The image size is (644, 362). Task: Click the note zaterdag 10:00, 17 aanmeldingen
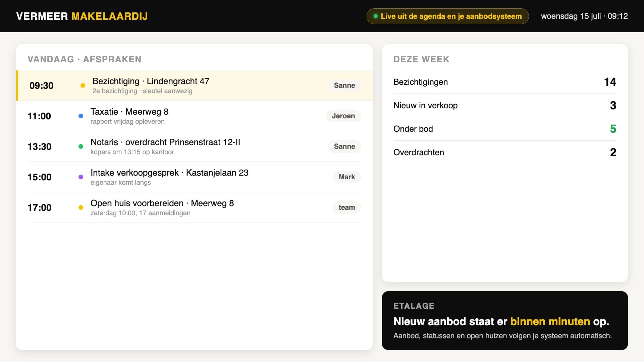coord(141,213)
